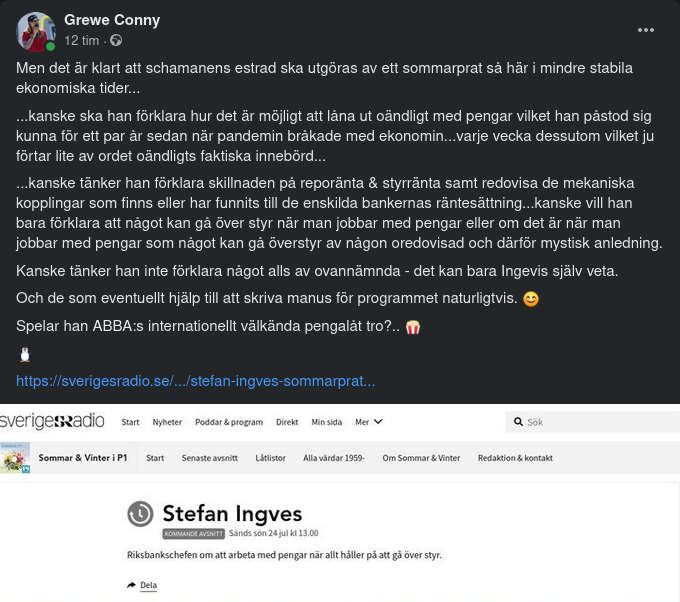
Task: Open the "12 tim" post timestamp
Action: pos(81,41)
